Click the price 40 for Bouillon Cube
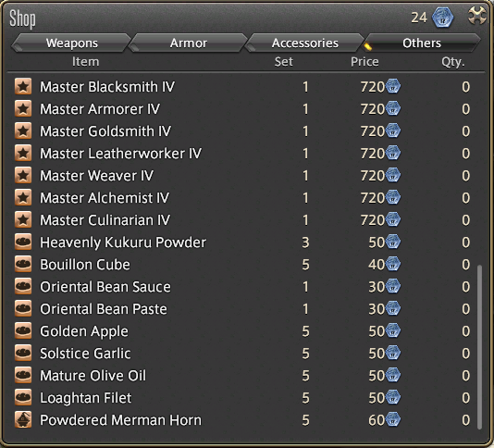 coord(377,265)
